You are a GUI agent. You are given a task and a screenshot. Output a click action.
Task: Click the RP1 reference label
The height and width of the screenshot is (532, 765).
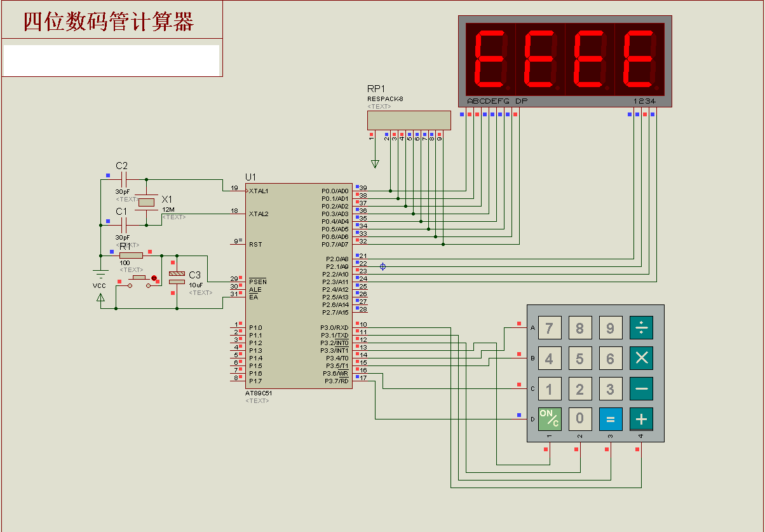click(376, 88)
